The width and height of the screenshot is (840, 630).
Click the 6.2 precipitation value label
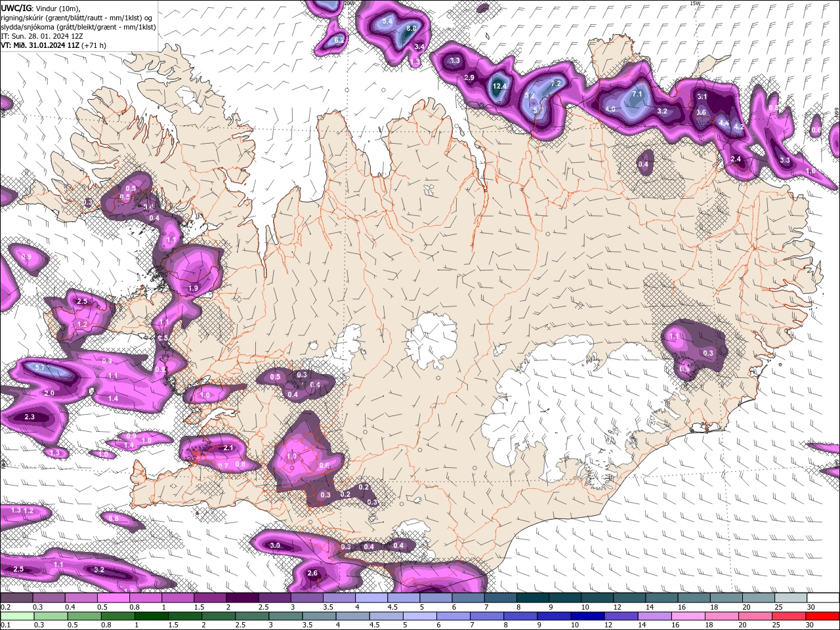pyautogui.click(x=339, y=40)
